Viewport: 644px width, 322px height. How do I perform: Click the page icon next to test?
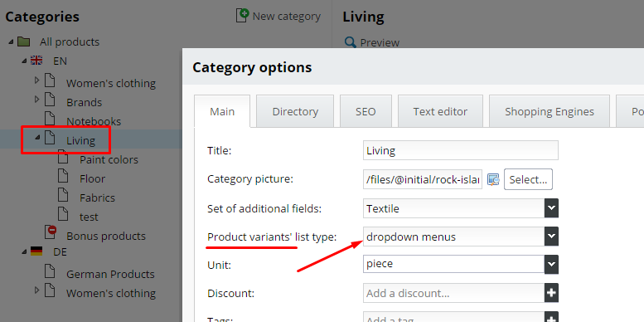coord(63,214)
